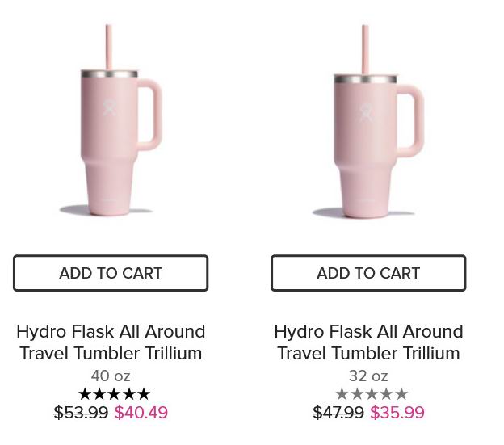The image size is (504, 445).
Task: Click the middle black star in the 40 oz rating
Action: click(x=115, y=394)
